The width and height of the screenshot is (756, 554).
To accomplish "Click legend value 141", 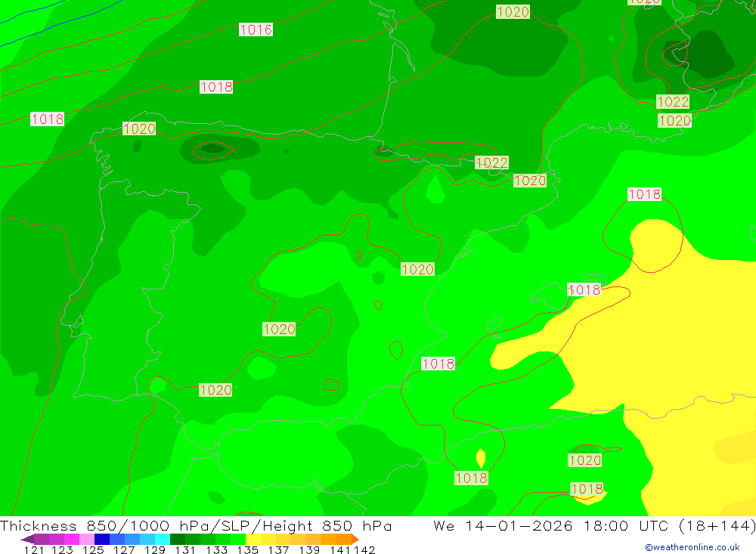I will (x=340, y=549).
